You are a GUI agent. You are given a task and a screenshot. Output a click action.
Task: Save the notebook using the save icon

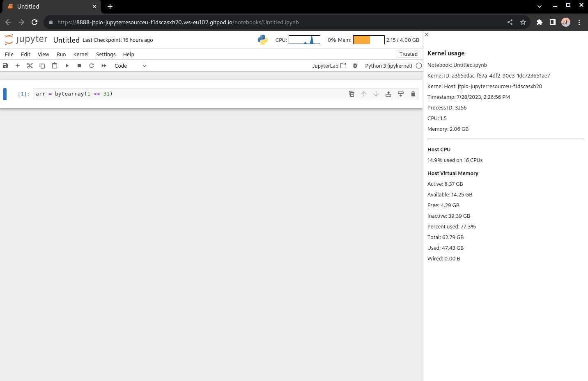[5, 66]
